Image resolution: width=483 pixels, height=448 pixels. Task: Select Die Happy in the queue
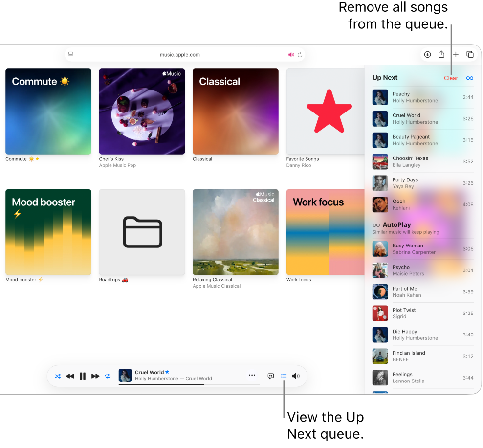click(423, 335)
